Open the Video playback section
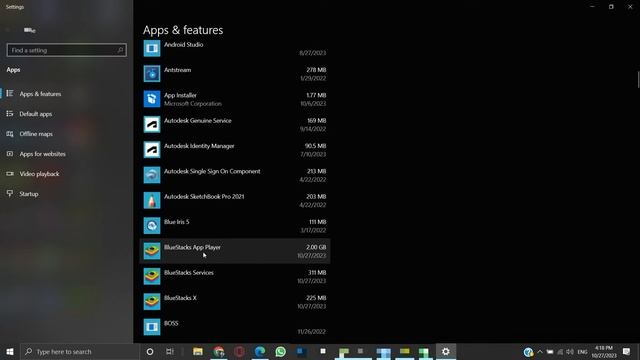 (67, 174)
